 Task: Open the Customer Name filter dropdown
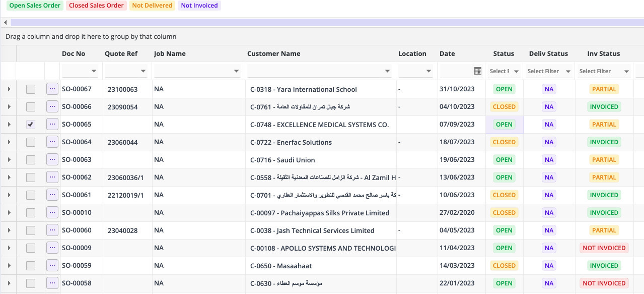click(x=387, y=71)
